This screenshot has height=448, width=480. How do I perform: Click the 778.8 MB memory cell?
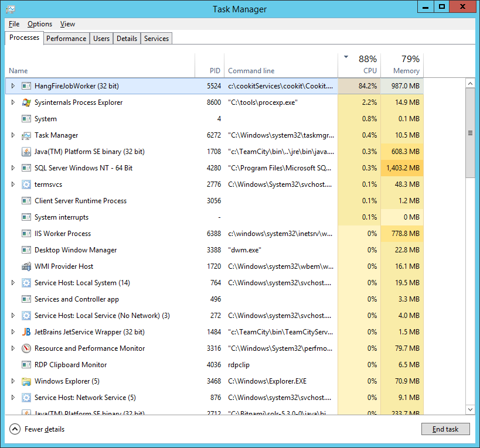[x=402, y=234]
